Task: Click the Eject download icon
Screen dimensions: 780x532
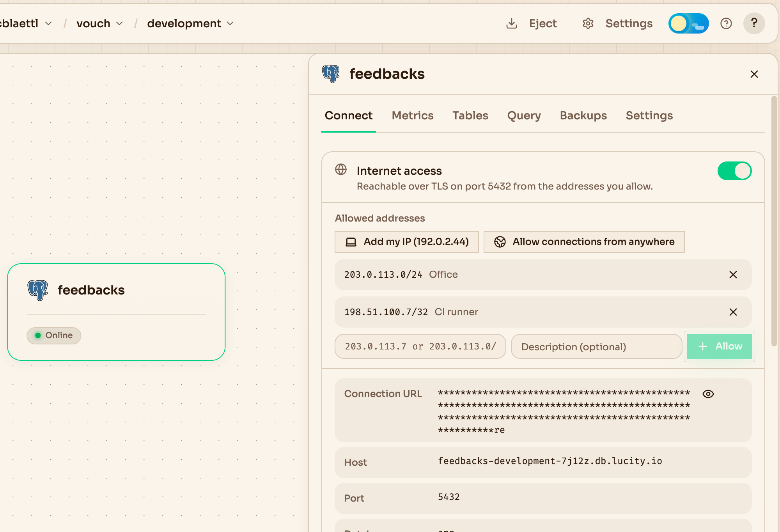Action: 511,23
